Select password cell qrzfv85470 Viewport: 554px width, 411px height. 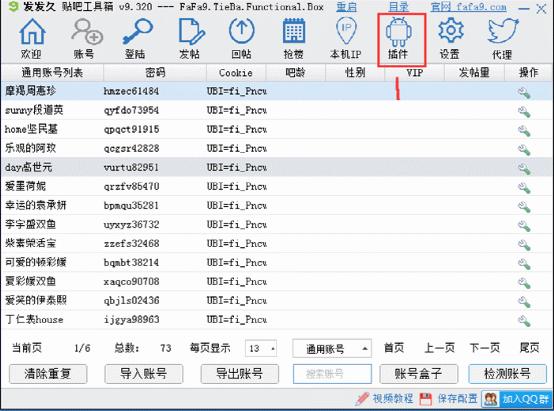click(x=131, y=186)
